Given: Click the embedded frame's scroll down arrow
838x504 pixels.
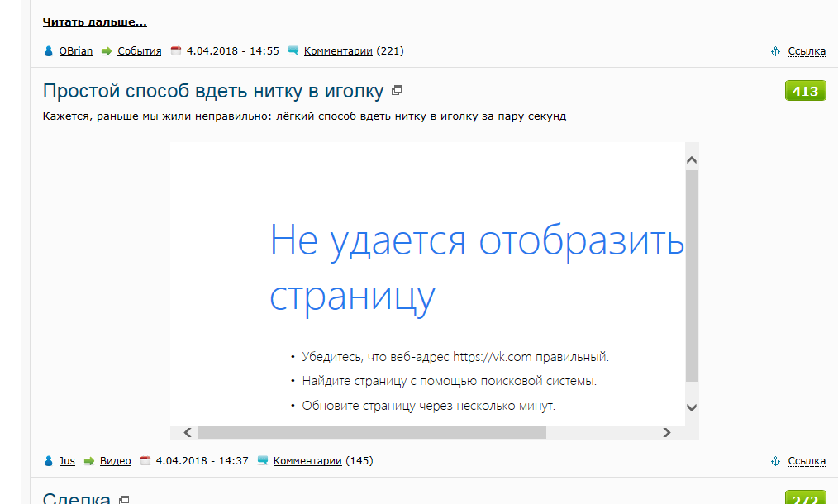Looking at the screenshot, I should coord(692,407).
